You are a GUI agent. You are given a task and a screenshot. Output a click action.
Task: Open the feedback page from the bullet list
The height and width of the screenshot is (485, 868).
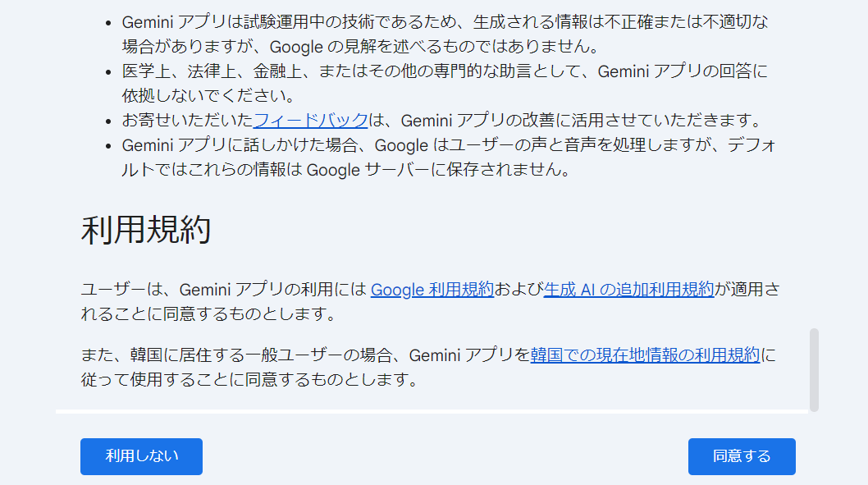[310, 120]
